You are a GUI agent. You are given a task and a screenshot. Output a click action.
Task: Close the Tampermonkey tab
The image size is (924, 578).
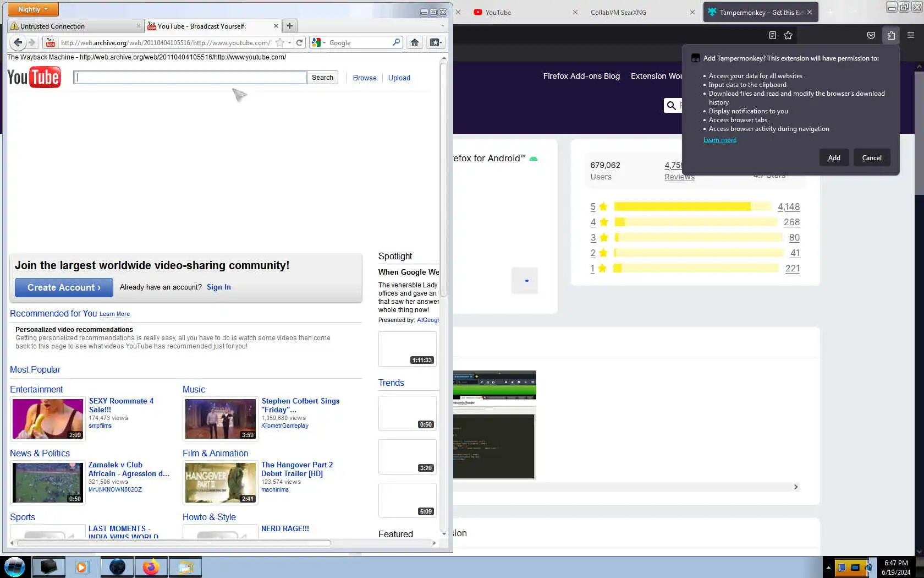pos(810,12)
